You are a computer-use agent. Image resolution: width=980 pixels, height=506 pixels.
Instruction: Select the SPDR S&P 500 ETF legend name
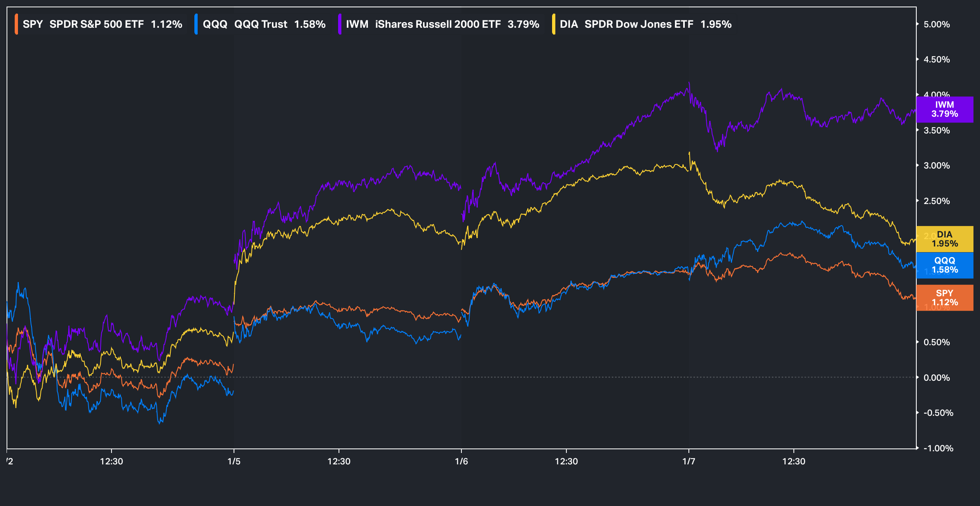96,24
